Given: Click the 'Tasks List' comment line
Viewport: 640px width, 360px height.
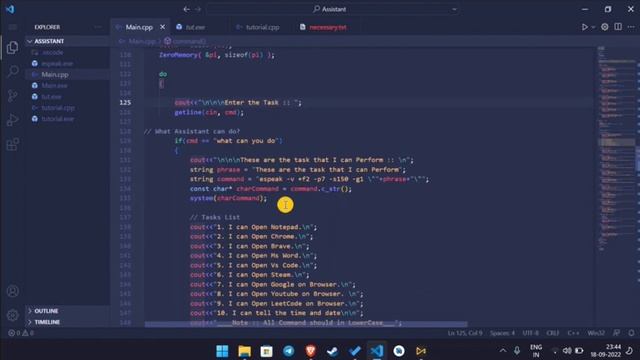Looking at the screenshot, I should click(215, 217).
